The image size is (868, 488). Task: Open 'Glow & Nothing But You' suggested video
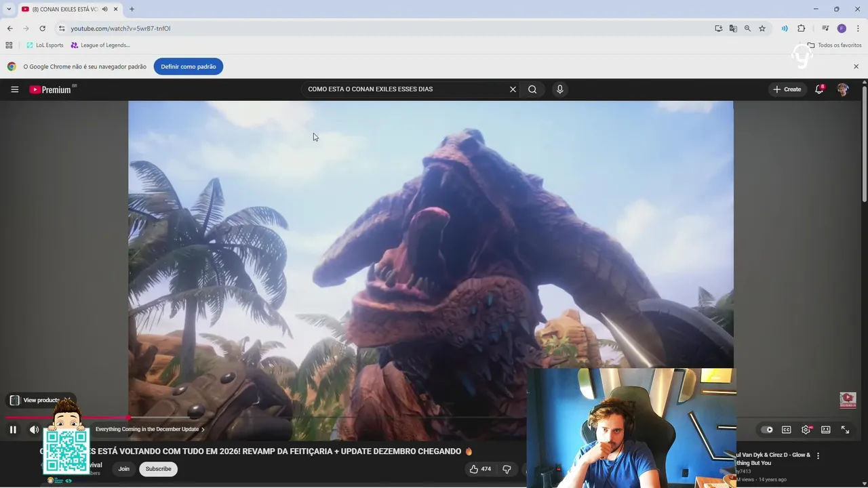773,459
